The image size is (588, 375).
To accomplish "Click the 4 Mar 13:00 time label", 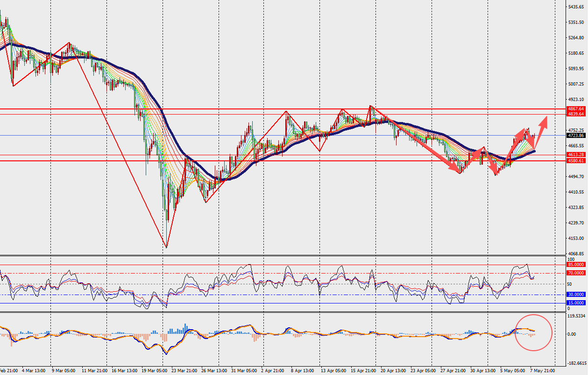I will (x=34, y=371).
